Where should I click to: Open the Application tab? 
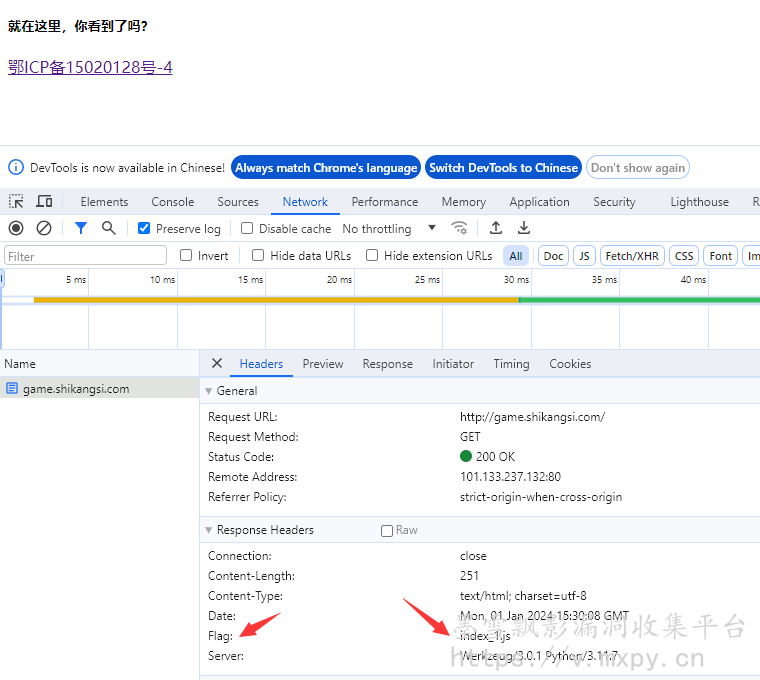(x=539, y=202)
